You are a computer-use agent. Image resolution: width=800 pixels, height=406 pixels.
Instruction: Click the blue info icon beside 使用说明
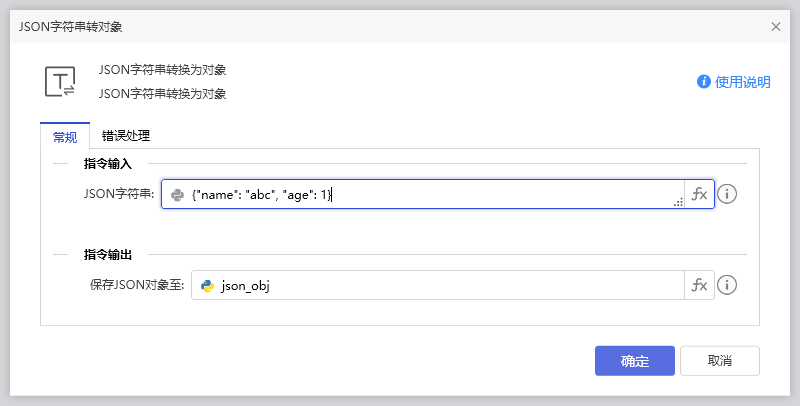704,82
